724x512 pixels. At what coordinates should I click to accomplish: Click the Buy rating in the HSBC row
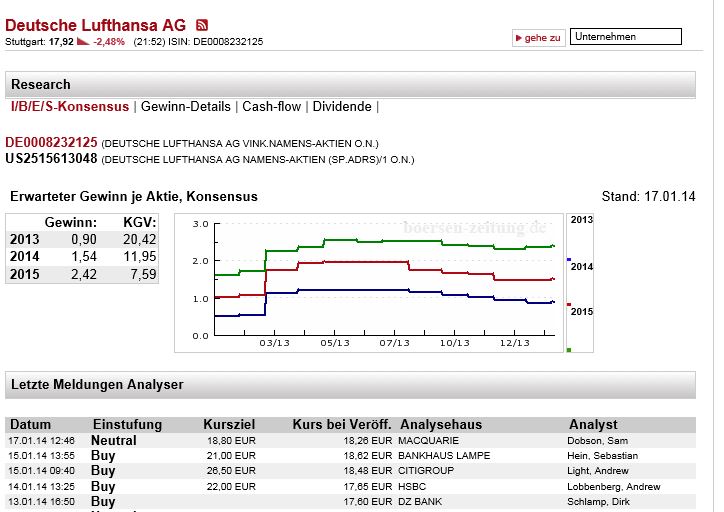[x=103, y=486]
